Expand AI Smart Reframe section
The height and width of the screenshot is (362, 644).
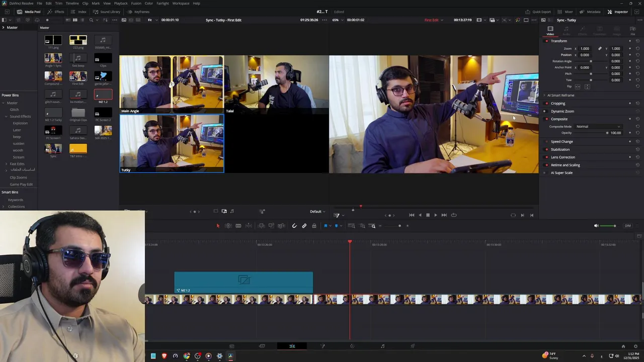(544, 95)
